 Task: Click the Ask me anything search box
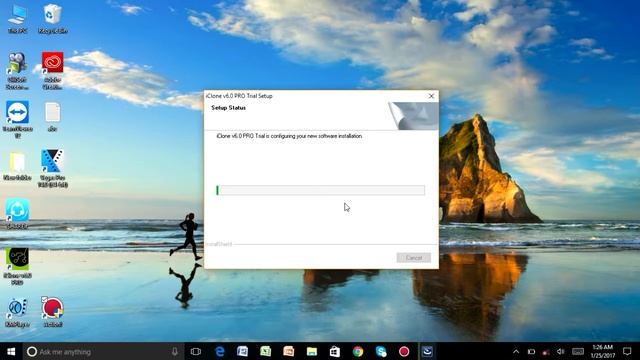click(102, 351)
